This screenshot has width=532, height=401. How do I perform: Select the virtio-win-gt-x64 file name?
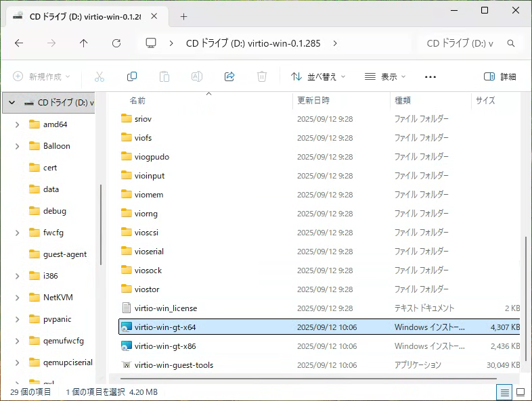(165, 327)
